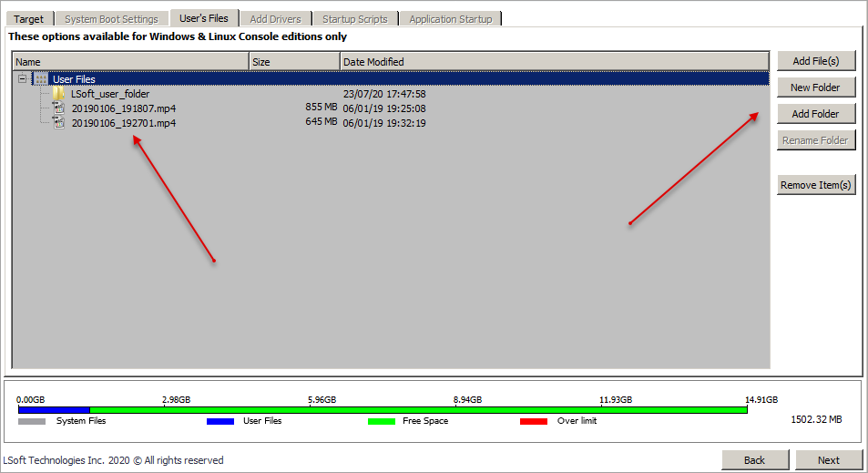Viewport: 868px width, 473px height.
Task: Click the gray System Files legend swatch
Action: [32, 421]
